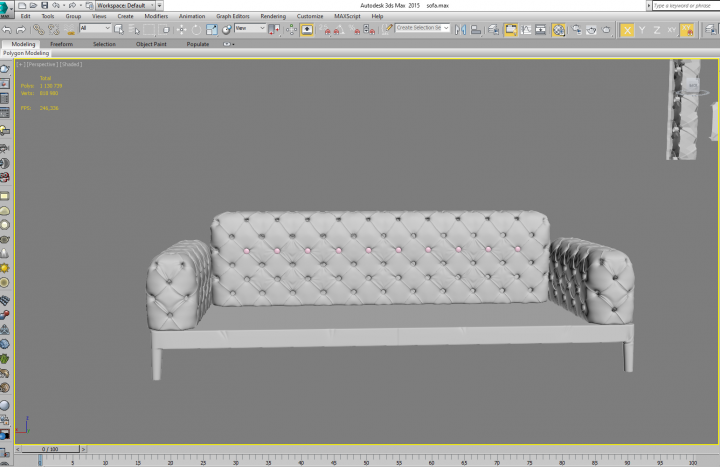Image resolution: width=720 pixels, height=467 pixels.
Task: Switch to the Freeform ribbon tab
Action: tap(62, 44)
